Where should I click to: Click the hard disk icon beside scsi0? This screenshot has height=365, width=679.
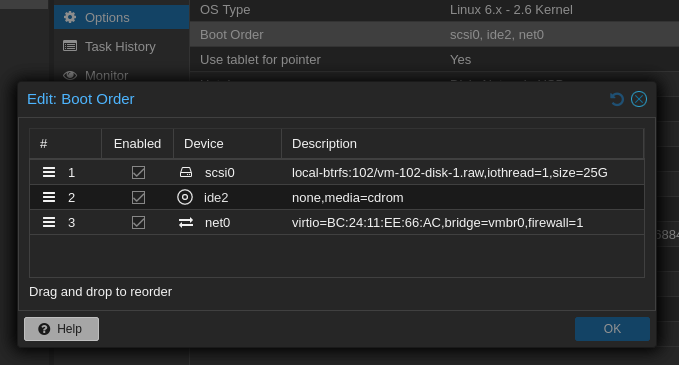(x=186, y=172)
